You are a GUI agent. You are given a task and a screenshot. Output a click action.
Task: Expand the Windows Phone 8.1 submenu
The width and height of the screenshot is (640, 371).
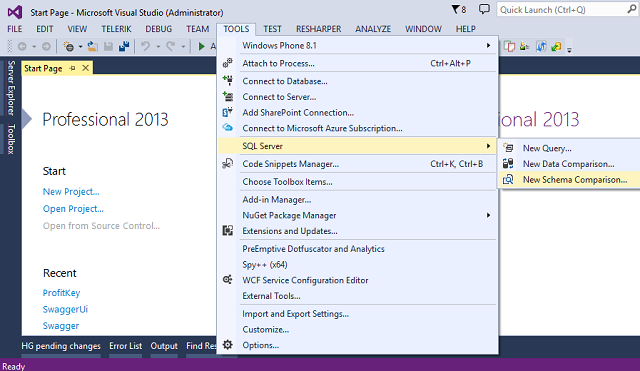[x=358, y=46]
